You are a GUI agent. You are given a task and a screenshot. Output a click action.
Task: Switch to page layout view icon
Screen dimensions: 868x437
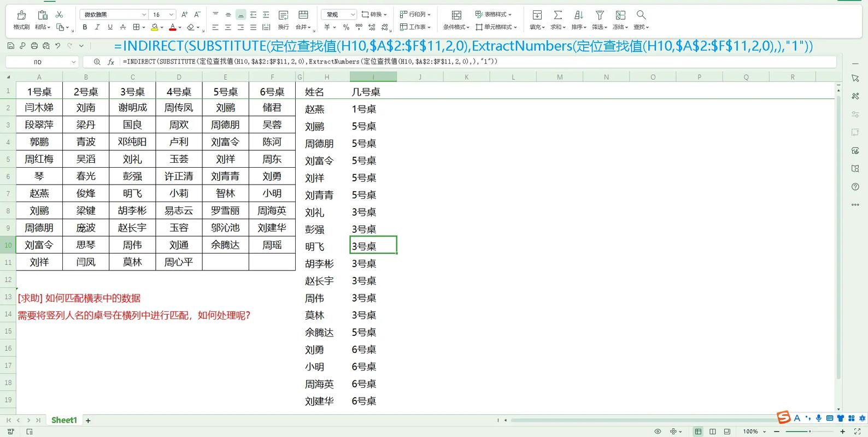713,432
